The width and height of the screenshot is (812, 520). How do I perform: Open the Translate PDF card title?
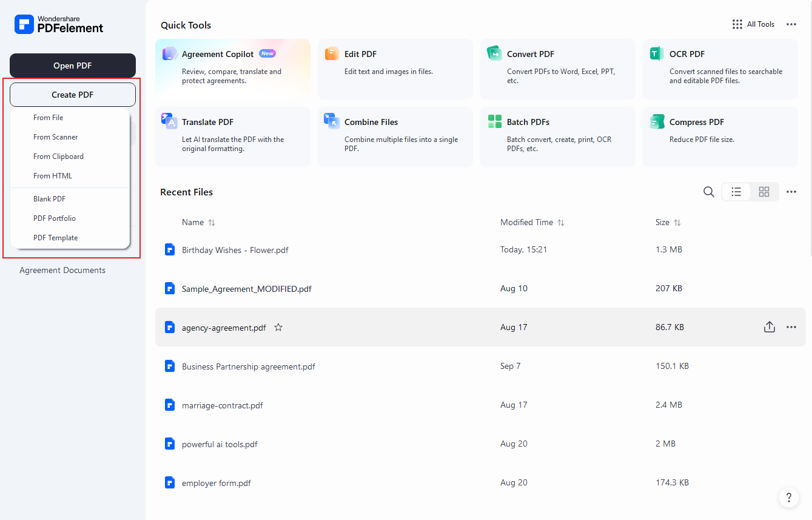[x=207, y=122]
